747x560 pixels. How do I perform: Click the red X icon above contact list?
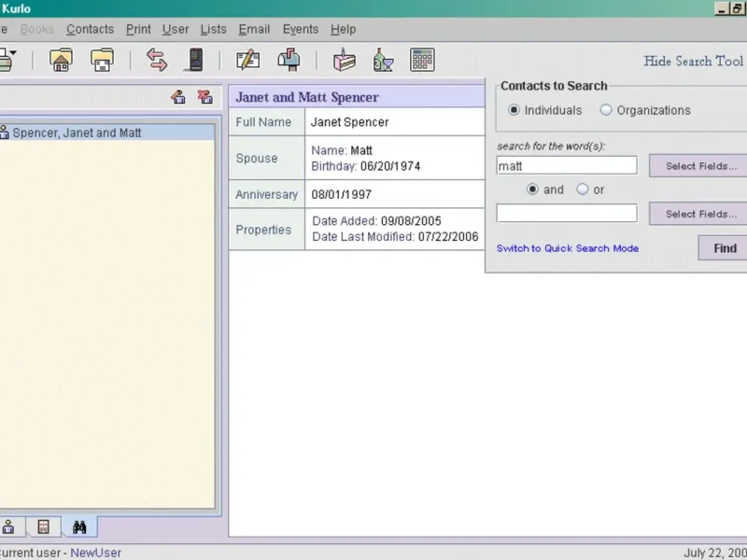pos(205,97)
